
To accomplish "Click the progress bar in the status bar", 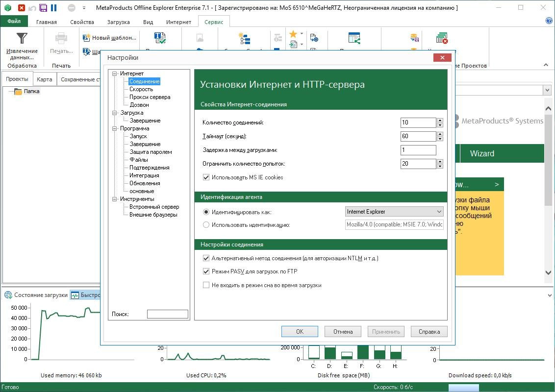I will (464, 388).
